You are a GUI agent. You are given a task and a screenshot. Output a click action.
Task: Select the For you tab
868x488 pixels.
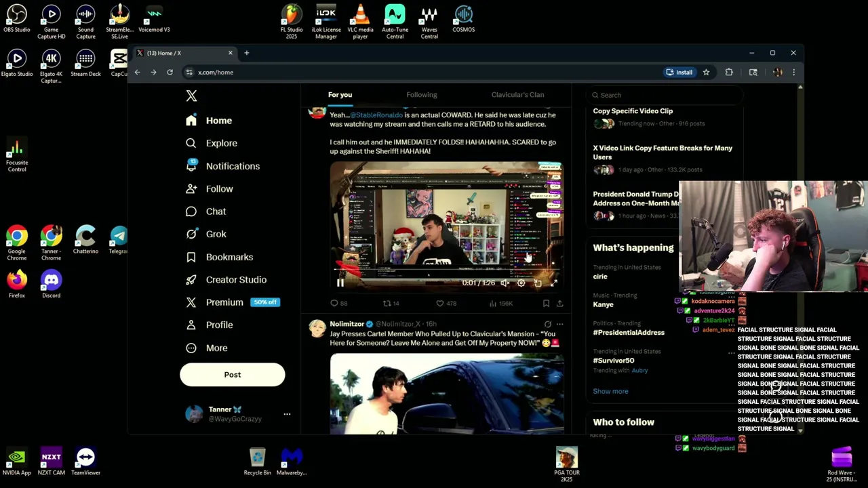[340, 95]
